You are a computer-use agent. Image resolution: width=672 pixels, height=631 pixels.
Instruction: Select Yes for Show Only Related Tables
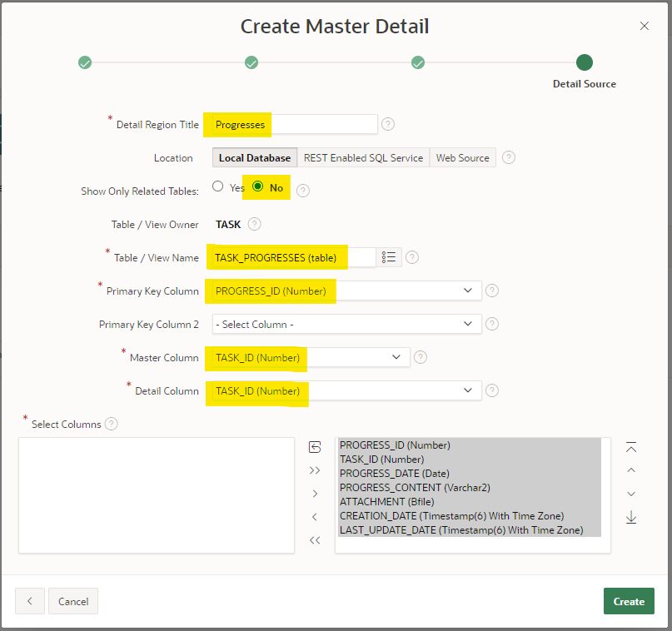click(218, 186)
